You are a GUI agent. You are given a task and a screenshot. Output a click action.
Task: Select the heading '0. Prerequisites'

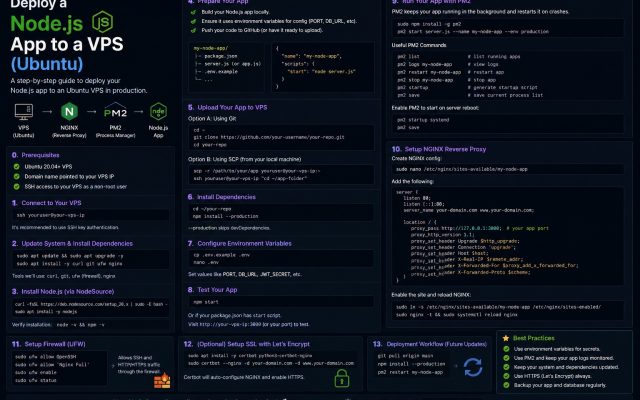(x=36, y=155)
